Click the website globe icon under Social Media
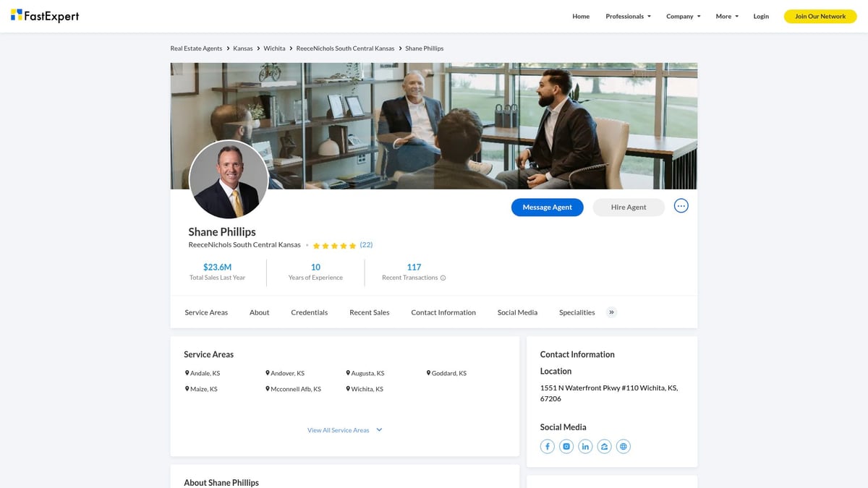Screen dimensions: 868x488 [x=623, y=446]
